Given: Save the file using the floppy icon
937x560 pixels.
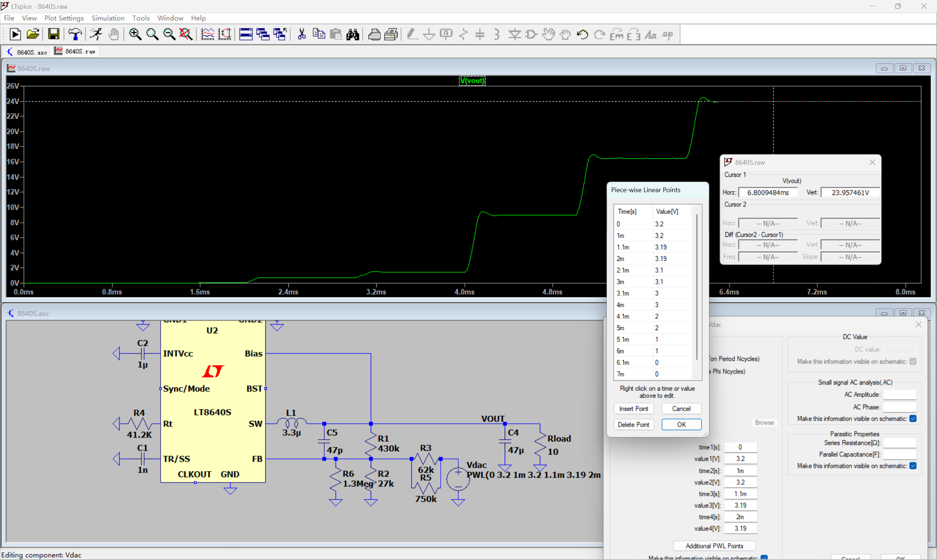Looking at the screenshot, I should [53, 34].
